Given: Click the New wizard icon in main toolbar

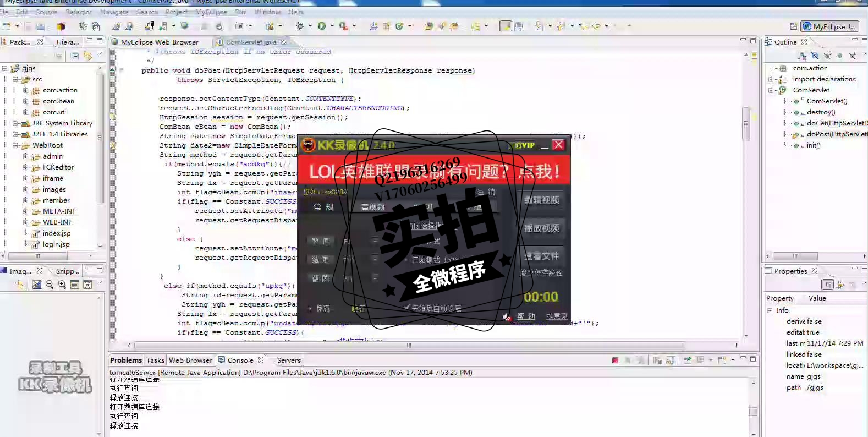Looking at the screenshot, I should coord(7,26).
